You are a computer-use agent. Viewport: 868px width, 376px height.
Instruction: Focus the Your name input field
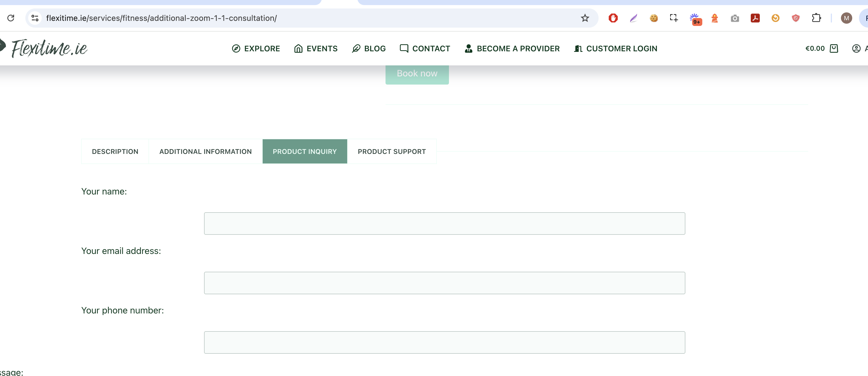(x=444, y=224)
